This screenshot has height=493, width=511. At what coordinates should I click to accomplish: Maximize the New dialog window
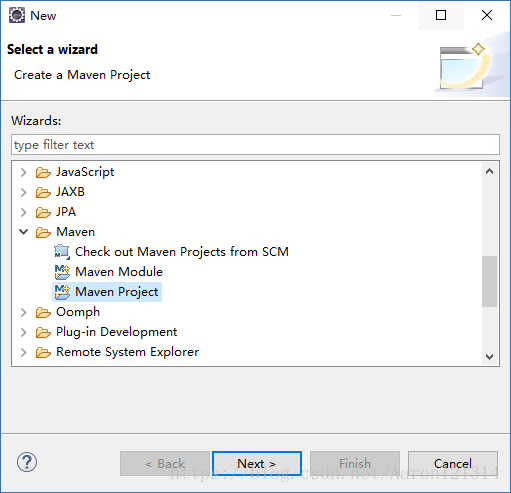[x=441, y=15]
